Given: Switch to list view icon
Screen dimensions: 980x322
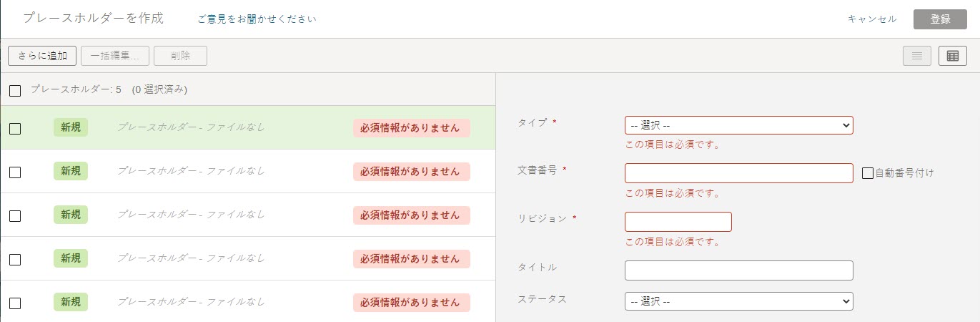Looking at the screenshot, I should (x=917, y=56).
